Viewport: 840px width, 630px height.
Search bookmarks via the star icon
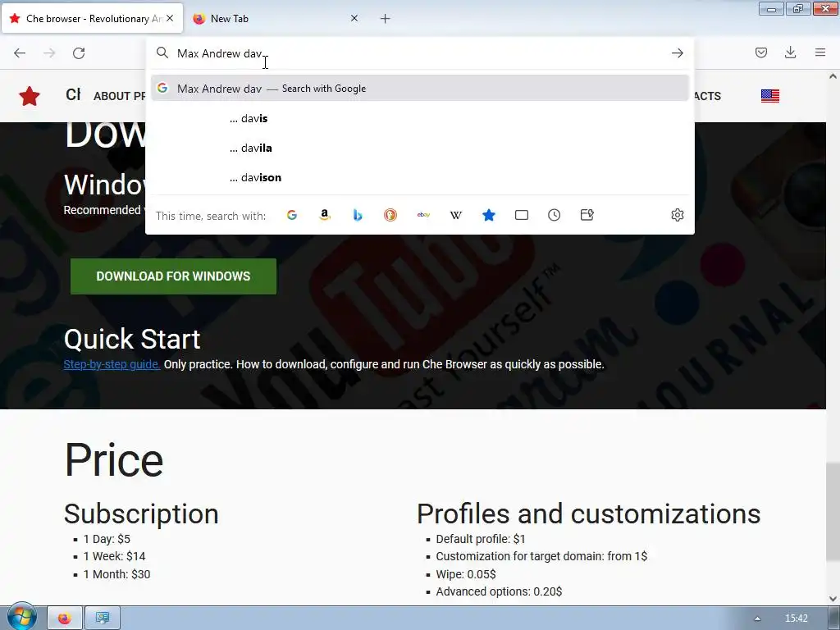[489, 216]
